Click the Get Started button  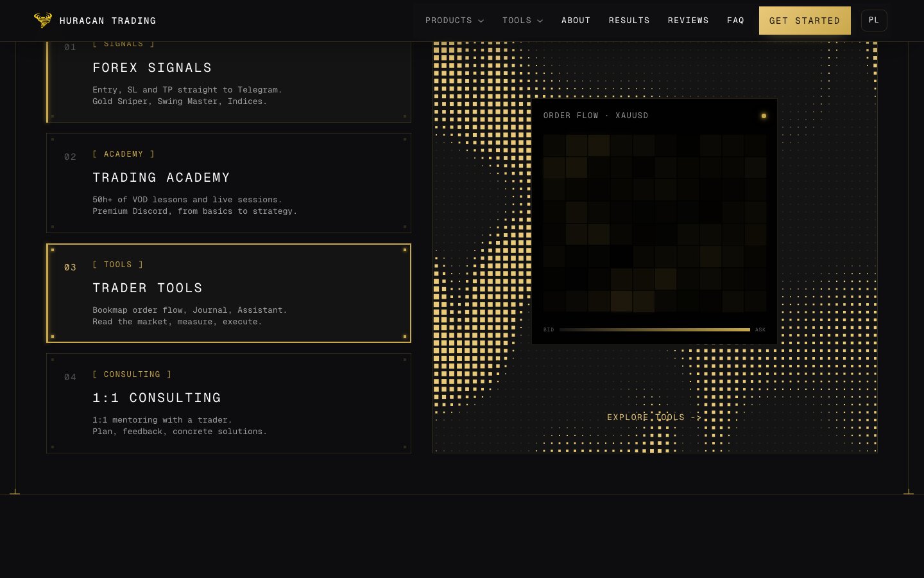coord(805,21)
